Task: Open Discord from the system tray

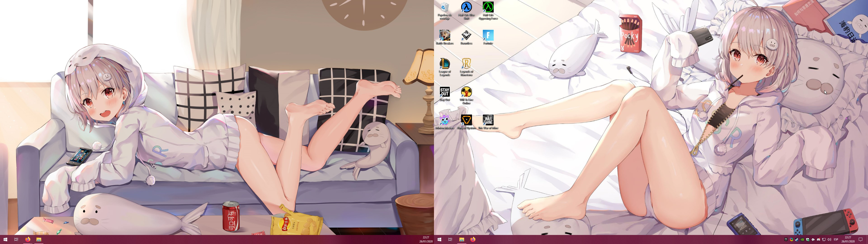Action: 818,240
